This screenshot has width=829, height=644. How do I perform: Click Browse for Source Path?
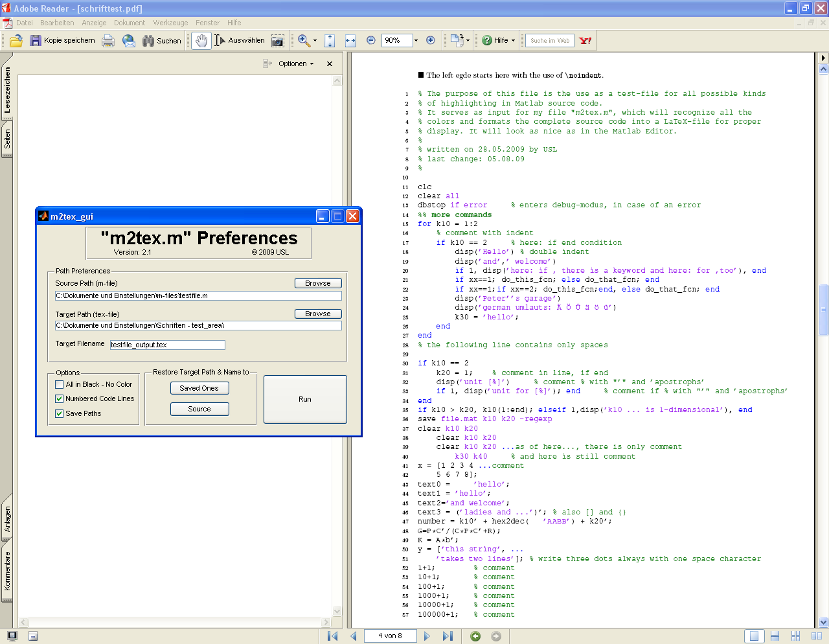318,283
